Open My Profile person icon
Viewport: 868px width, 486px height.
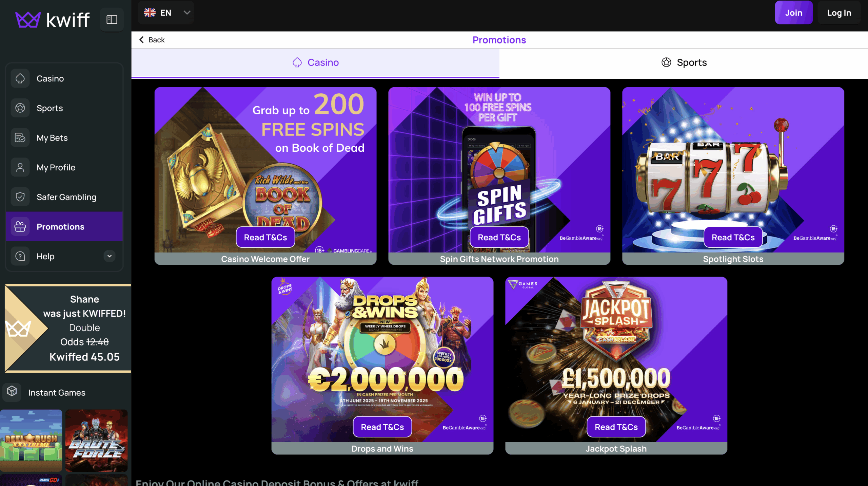(x=20, y=167)
